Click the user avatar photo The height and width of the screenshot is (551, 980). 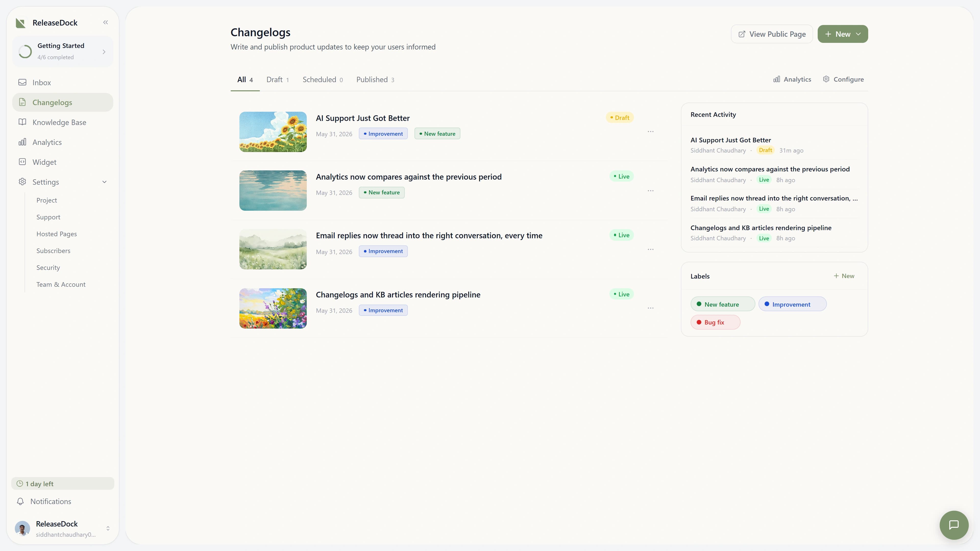coord(22,528)
